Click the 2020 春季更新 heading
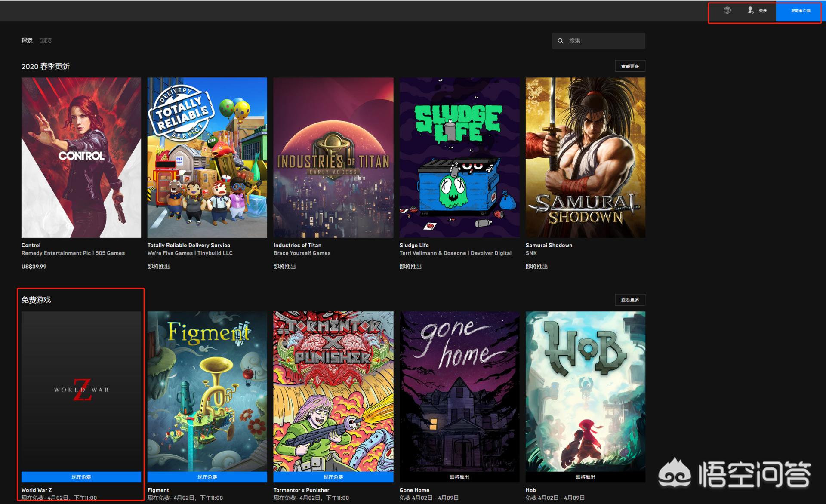826x504 pixels. (x=46, y=66)
